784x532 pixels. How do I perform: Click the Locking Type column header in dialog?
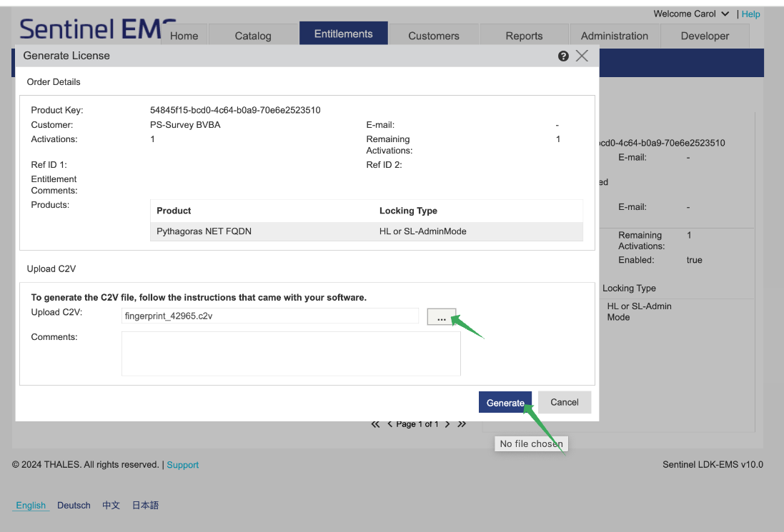pos(408,211)
